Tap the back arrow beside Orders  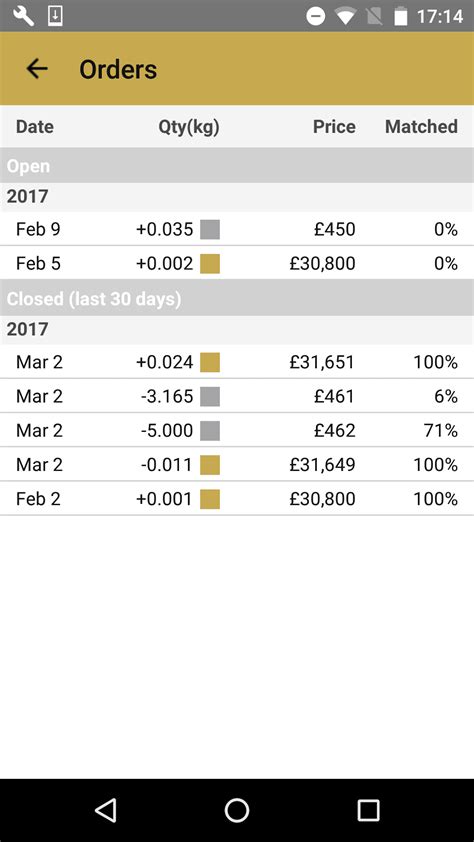[37, 69]
